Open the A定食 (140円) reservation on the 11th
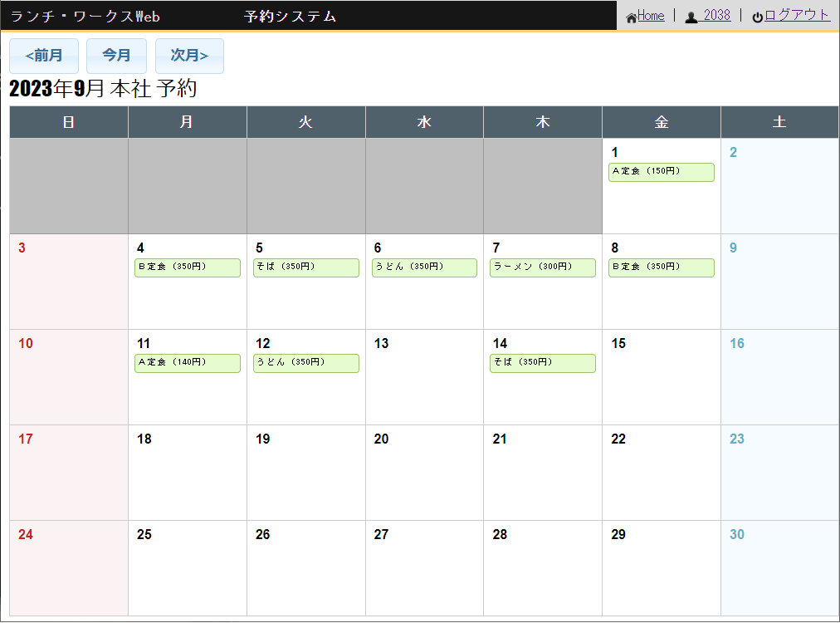840x623 pixels. coord(188,363)
